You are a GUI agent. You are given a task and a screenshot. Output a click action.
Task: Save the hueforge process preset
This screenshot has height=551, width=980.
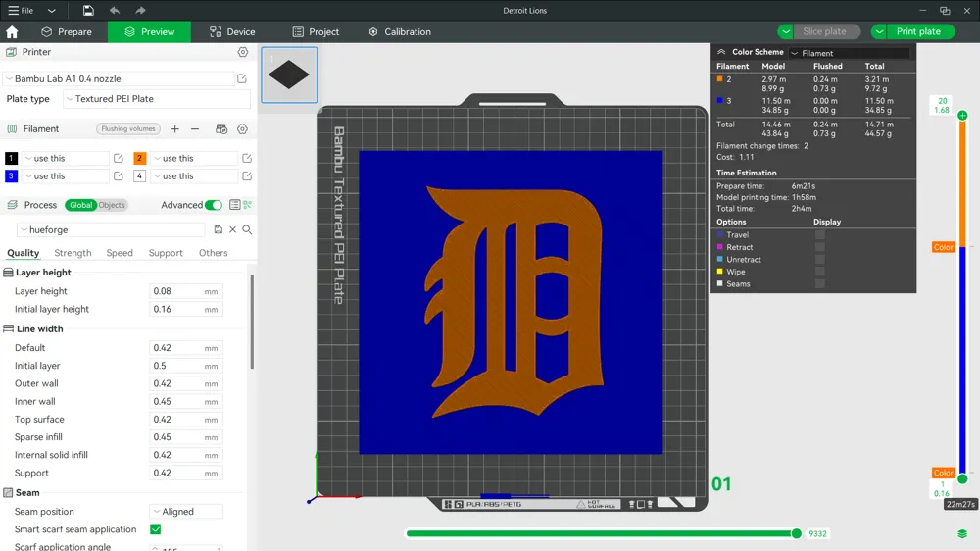[x=219, y=229]
